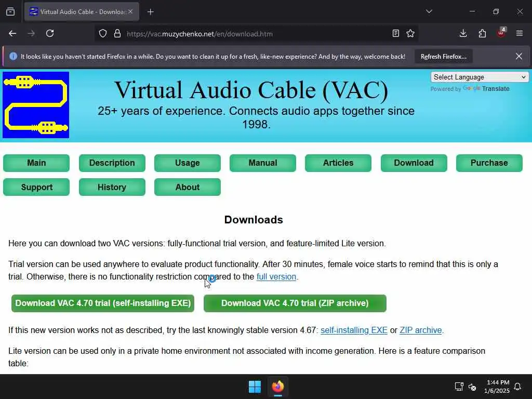This screenshot has height=399, width=532.
Task: Open a new tab with the plus button
Action: pyautogui.click(x=150, y=12)
